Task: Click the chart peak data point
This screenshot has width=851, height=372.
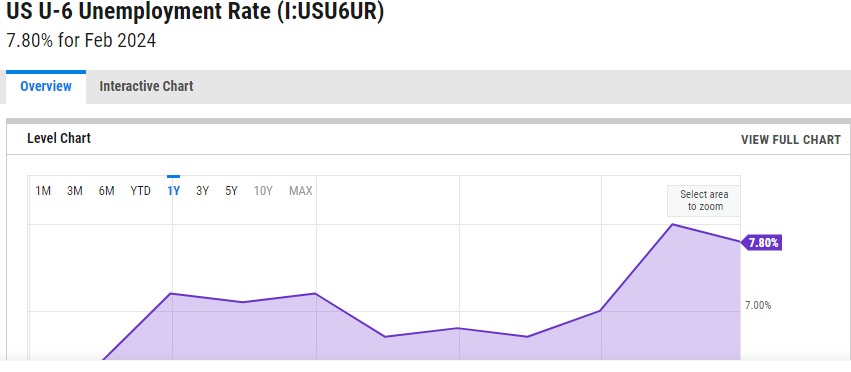Action: [x=672, y=224]
